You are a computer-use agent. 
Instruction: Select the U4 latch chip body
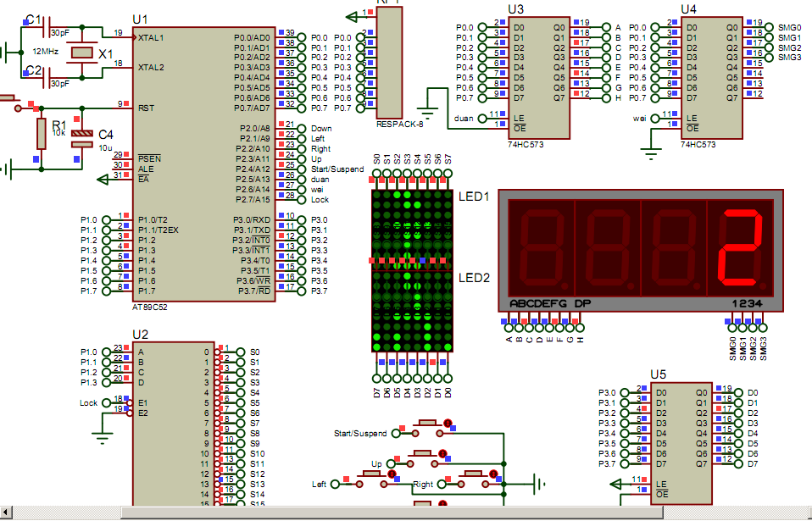[x=712, y=78]
